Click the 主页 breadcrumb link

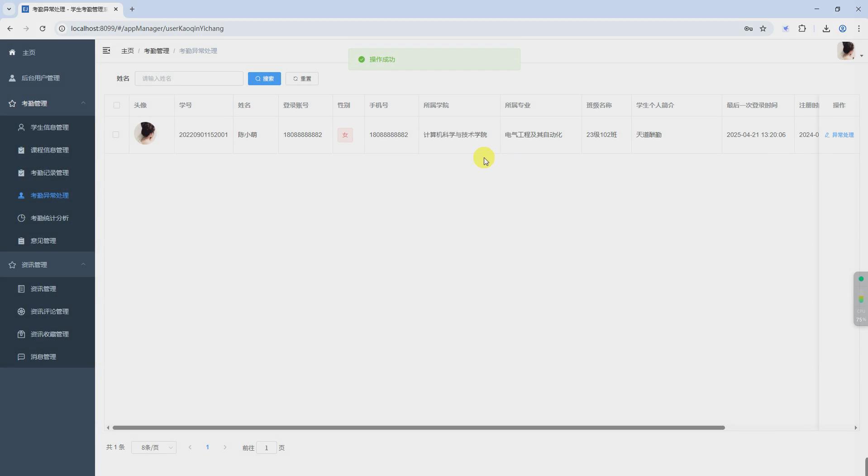coord(128,51)
